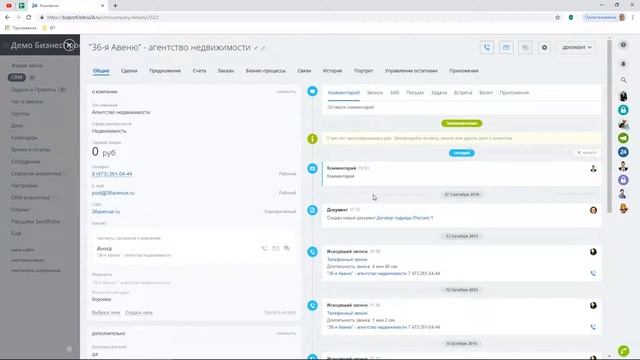The width and height of the screenshot is (640, 360).
Task: Choose Письмо in the timeline editor
Action: click(x=415, y=93)
